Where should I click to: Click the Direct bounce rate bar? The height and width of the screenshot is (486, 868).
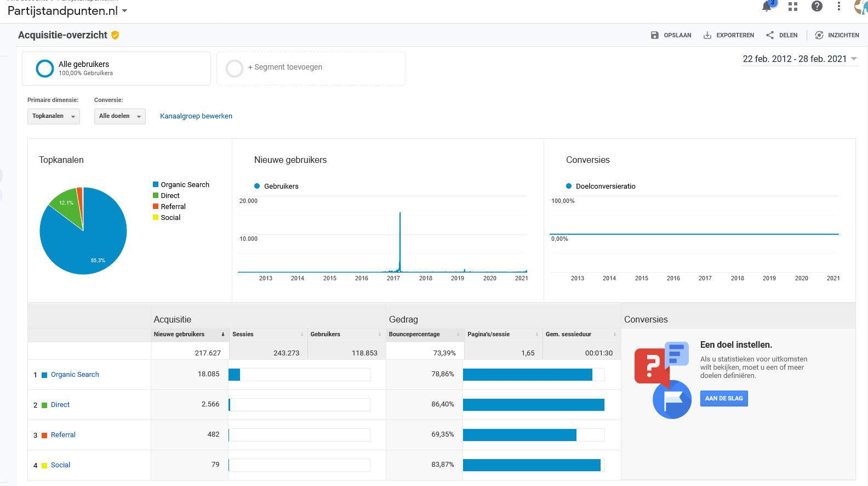534,405
